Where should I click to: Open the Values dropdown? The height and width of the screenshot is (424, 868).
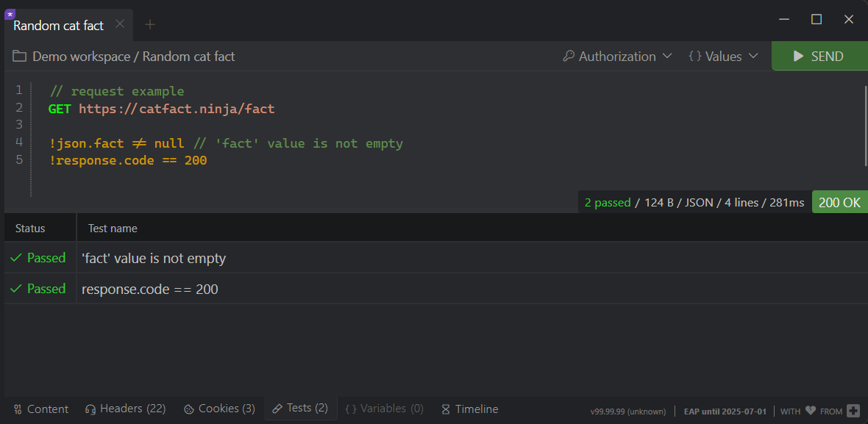723,57
